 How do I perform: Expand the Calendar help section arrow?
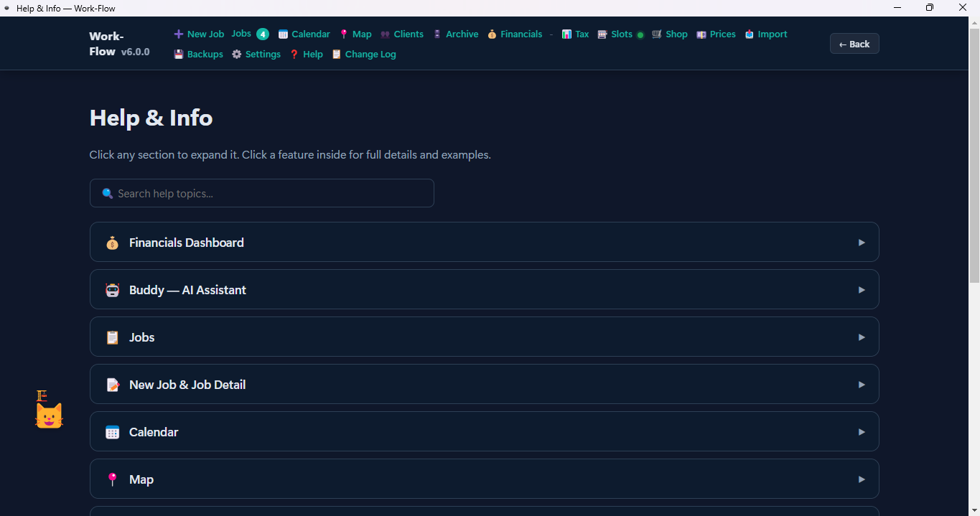click(x=862, y=432)
